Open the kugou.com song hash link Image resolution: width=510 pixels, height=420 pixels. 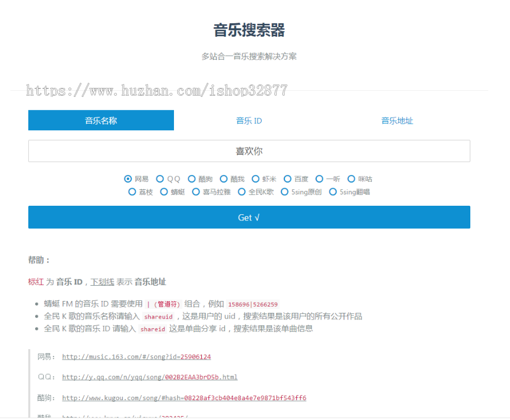pyautogui.click(x=184, y=398)
